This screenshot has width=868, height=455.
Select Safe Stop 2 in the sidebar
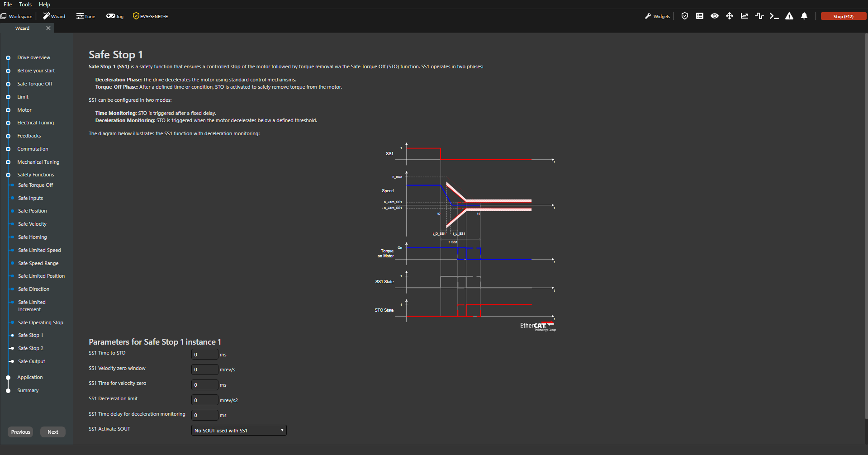(31, 348)
